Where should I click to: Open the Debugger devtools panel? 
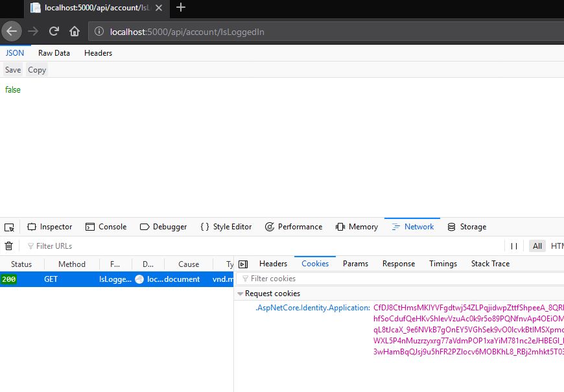(x=163, y=227)
